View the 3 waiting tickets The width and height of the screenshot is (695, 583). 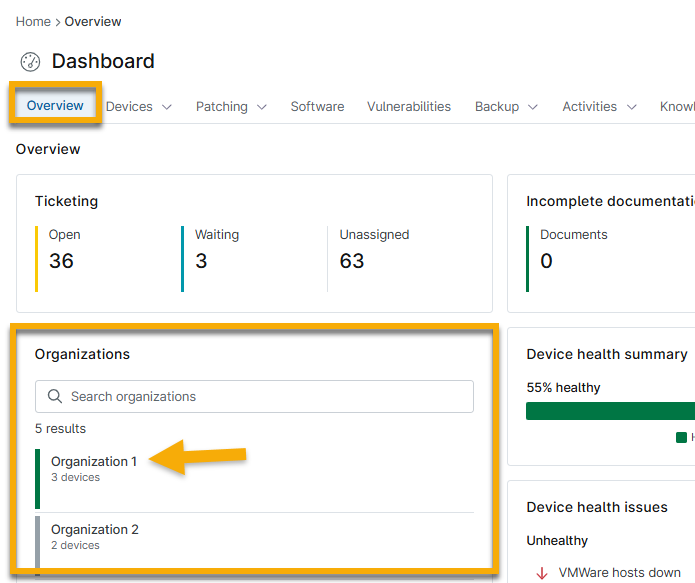(200, 261)
